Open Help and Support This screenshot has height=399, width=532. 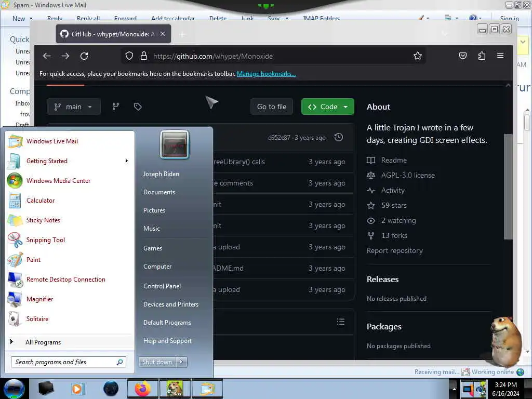tap(168, 341)
